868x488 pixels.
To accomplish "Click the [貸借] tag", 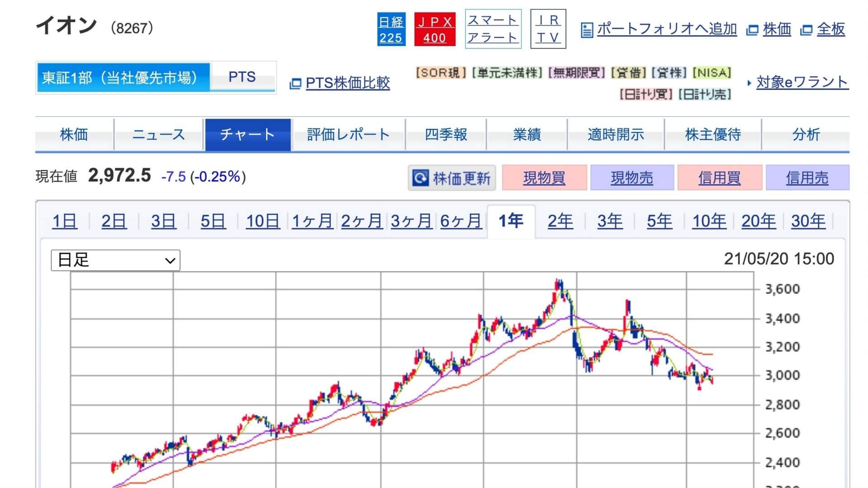I will 628,73.
